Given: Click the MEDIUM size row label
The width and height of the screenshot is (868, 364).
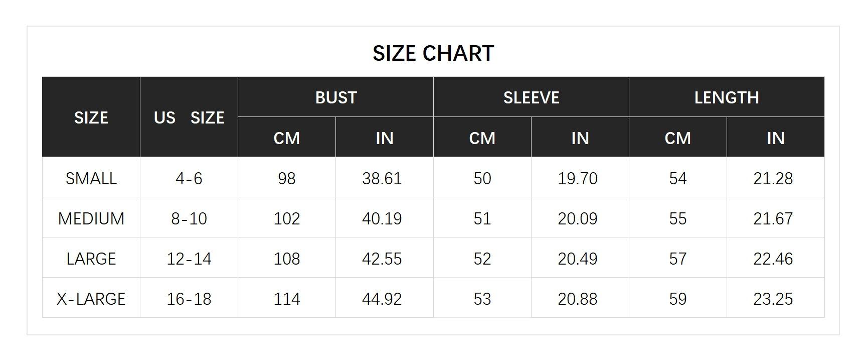Looking at the screenshot, I should [x=91, y=218].
